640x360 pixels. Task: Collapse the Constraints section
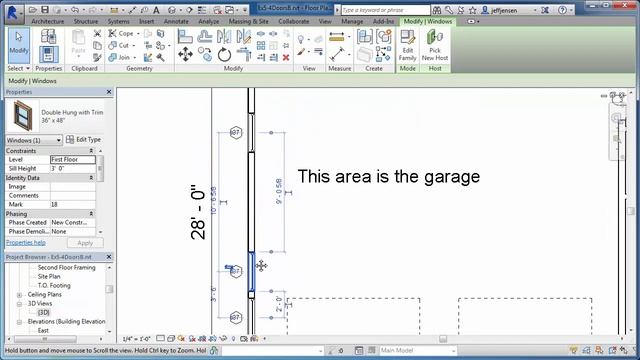91,151
